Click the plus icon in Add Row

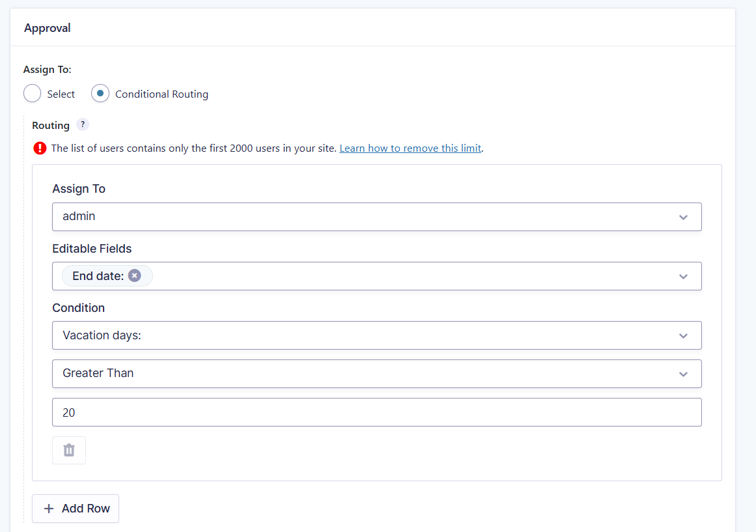click(49, 509)
